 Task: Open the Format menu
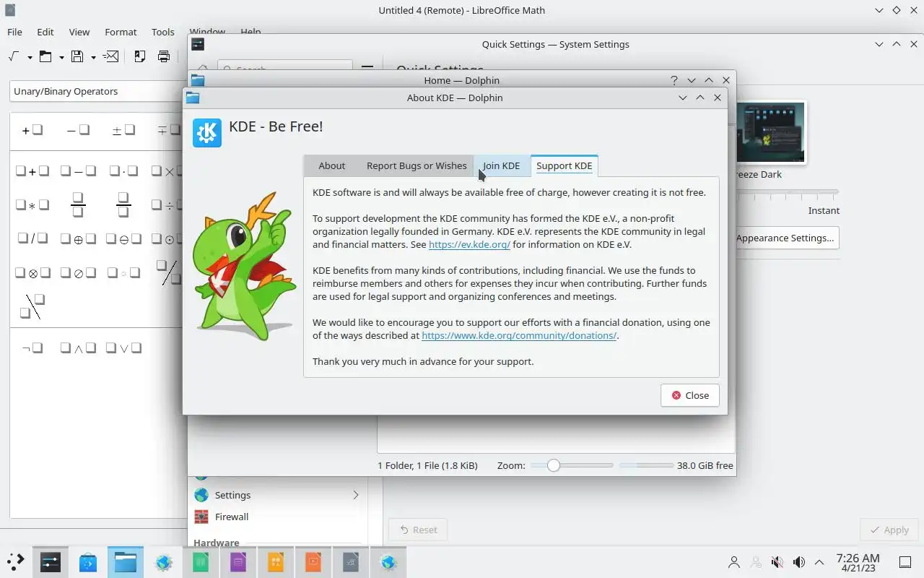121,32
